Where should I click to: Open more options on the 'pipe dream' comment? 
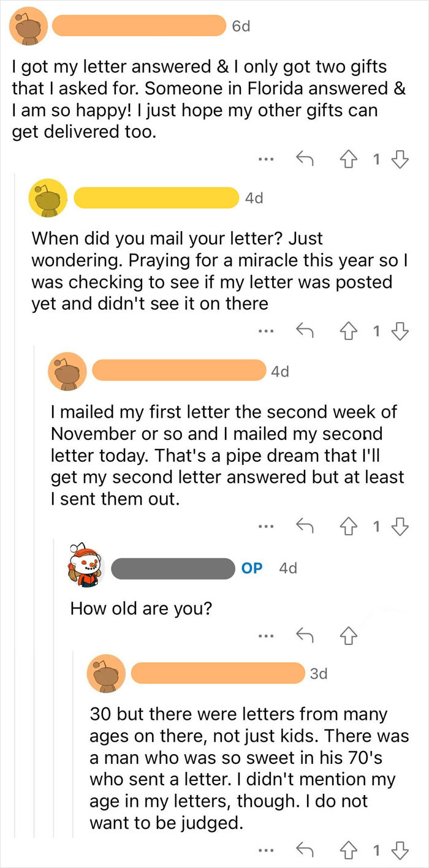pyautogui.click(x=265, y=526)
